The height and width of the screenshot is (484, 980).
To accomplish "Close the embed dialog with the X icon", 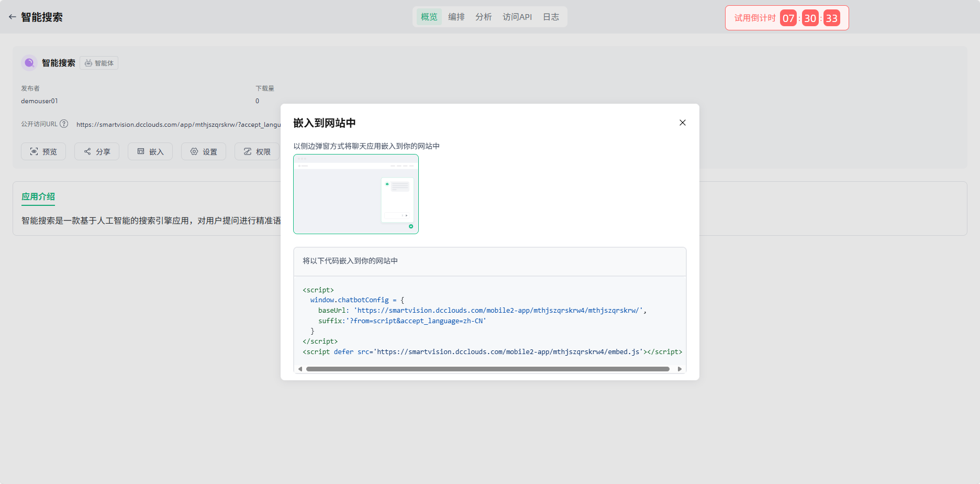I will pos(682,123).
